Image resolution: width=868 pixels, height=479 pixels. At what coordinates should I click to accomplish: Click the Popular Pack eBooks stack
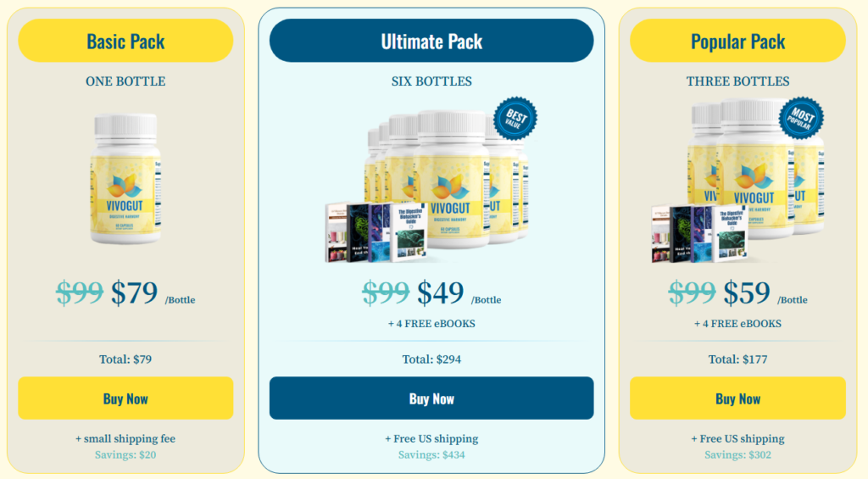pyautogui.click(x=698, y=233)
